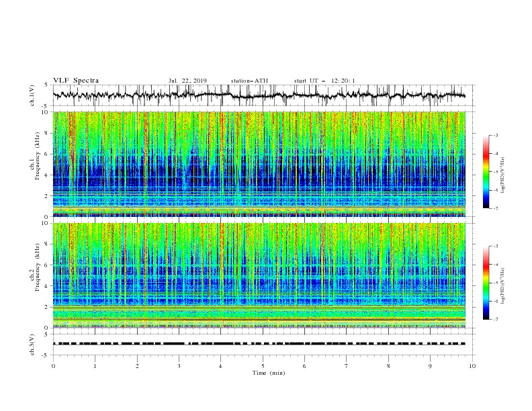The width and height of the screenshot is (532, 411).
Task: Click the '-7' label on lower color scale
Action: [495, 319]
